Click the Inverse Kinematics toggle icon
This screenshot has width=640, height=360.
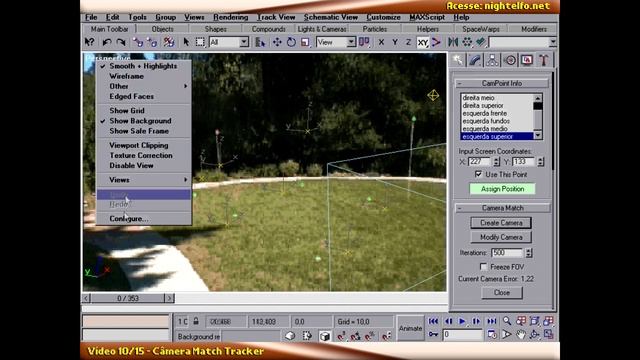pos(436,42)
